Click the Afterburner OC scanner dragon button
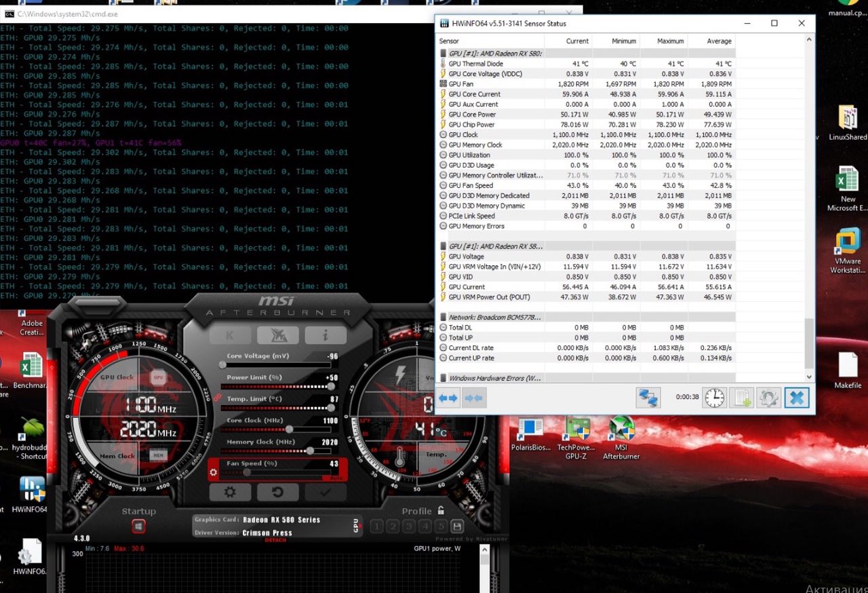Screen dimensions: 868x593 click(x=277, y=334)
